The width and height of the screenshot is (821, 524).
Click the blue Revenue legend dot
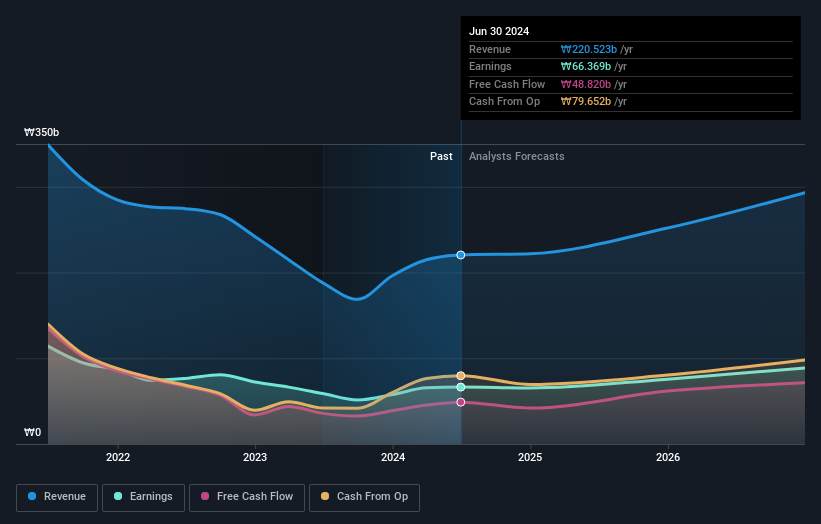coord(32,496)
